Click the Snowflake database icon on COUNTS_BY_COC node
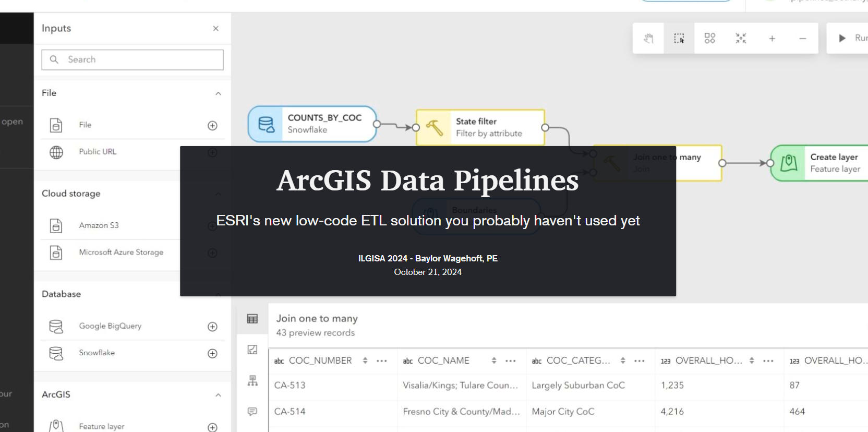Screen dimensions: 868x432 click(266, 124)
